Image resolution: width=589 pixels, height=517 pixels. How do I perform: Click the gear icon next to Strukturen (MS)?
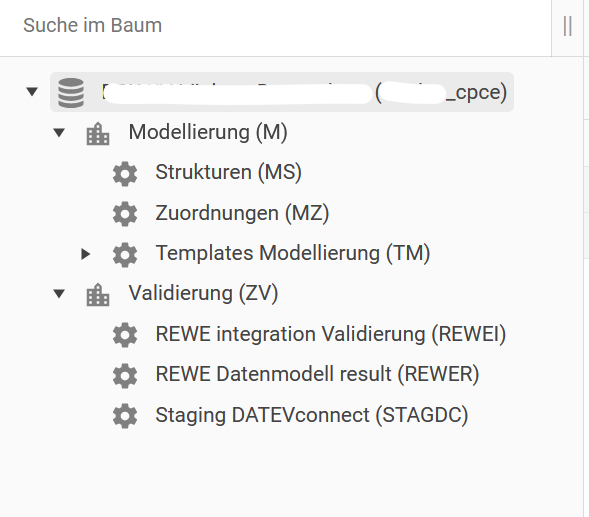125,174
